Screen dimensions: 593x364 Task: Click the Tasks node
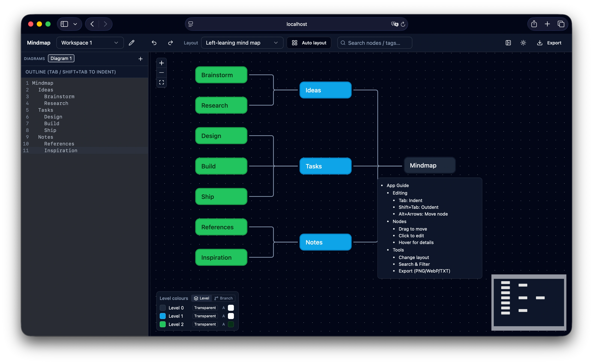[x=325, y=166]
